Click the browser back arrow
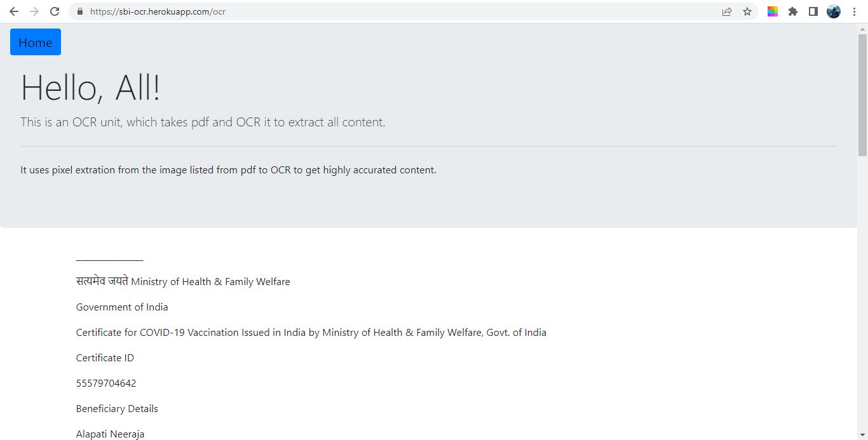The height and width of the screenshot is (440, 868). pyautogui.click(x=14, y=11)
